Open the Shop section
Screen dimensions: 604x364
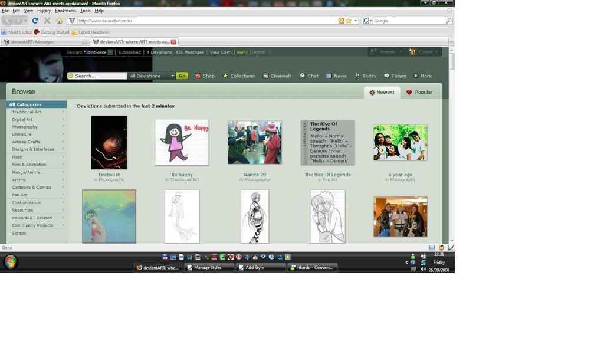(x=205, y=76)
